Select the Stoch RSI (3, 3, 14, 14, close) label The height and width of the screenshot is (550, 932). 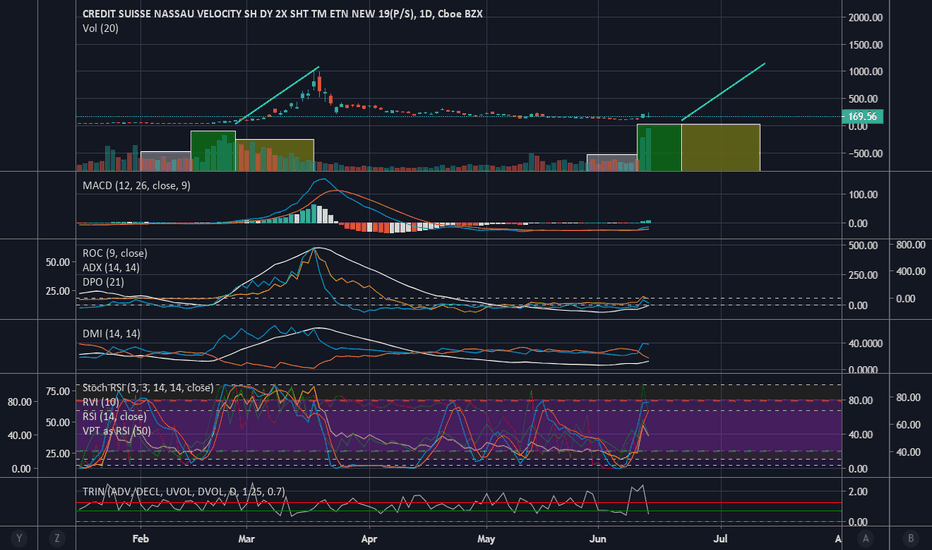[148, 388]
